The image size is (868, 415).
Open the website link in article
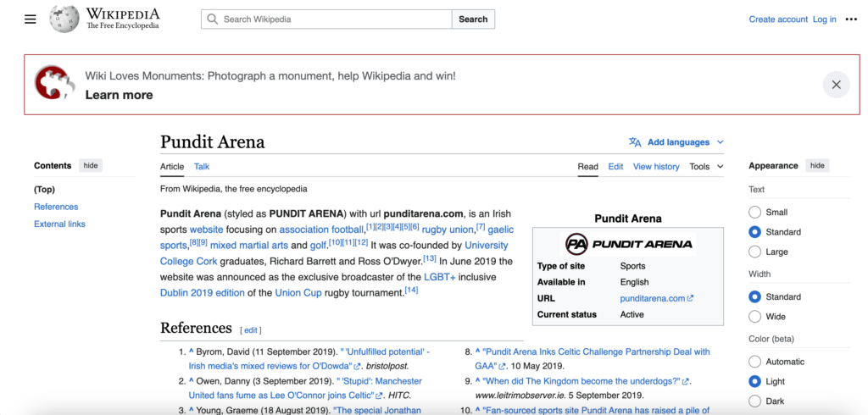click(207, 230)
